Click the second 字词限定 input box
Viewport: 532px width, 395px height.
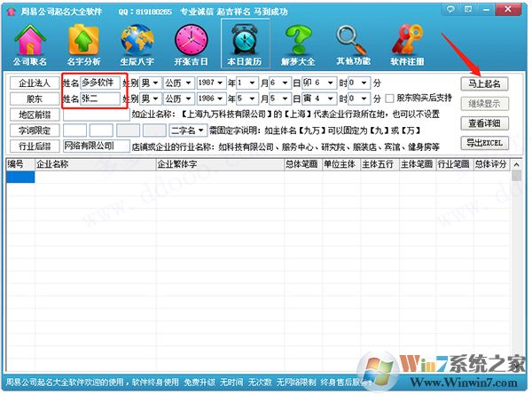(x=101, y=130)
